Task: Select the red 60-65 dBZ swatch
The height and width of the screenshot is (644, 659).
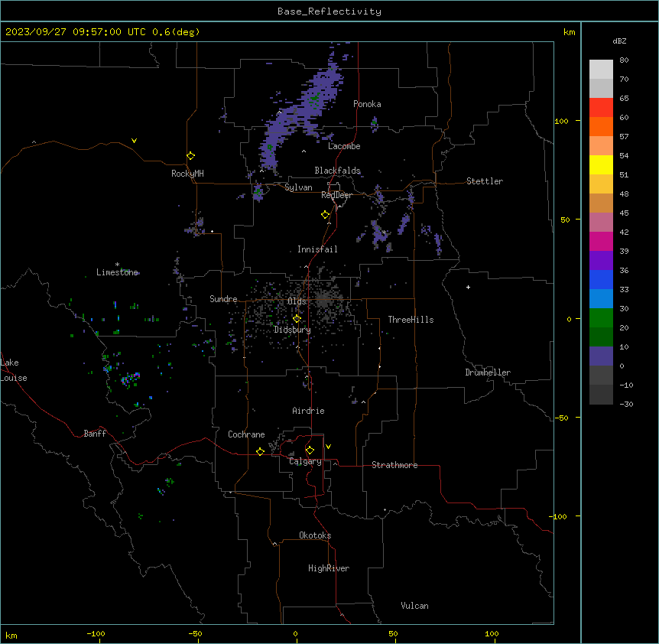Action: coord(601,108)
